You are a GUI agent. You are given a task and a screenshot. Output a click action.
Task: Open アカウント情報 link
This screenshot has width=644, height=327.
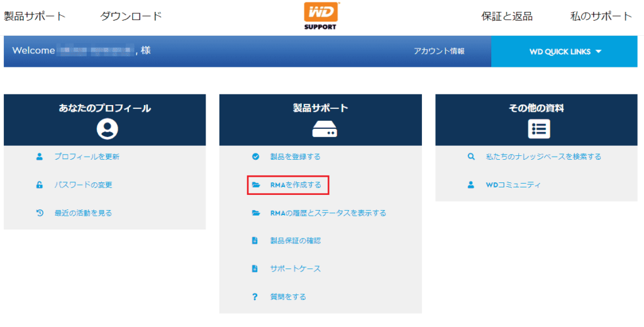click(439, 52)
